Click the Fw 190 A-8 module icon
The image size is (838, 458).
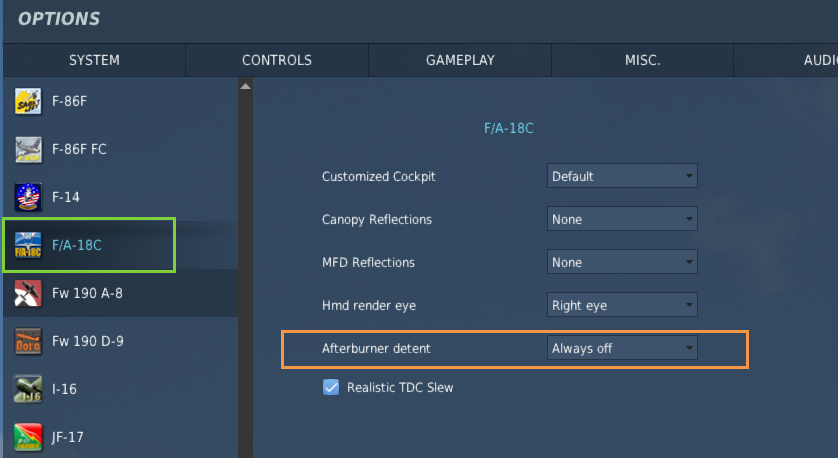pyautogui.click(x=28, y=293)
